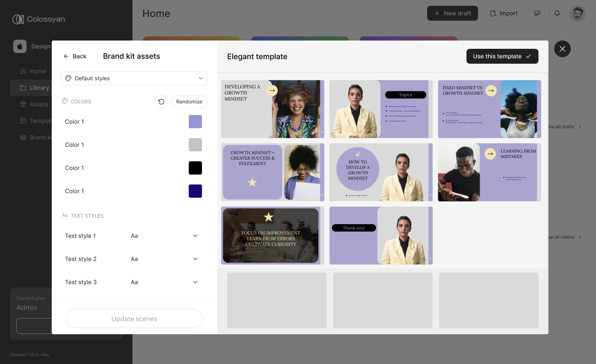Open the user avatar menu
The width and height of the screenshot is (596, 364).
[578, 13]
